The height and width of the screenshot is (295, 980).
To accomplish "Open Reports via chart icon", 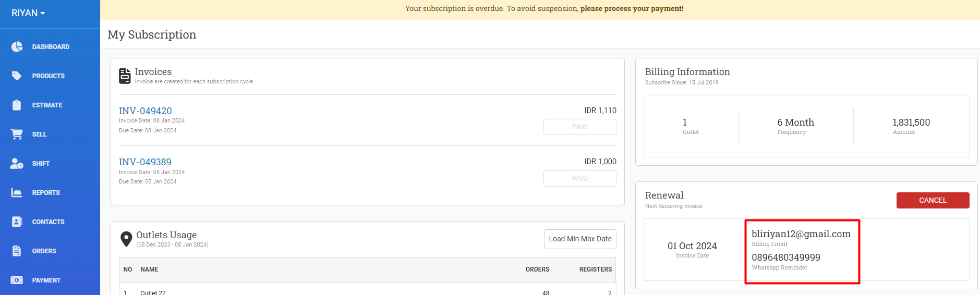I will [x=17, y=192].
